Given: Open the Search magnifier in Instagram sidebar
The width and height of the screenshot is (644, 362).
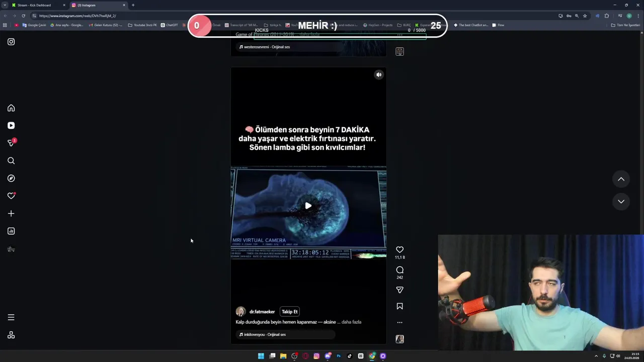Looking at the screenshot, I should point(11,161).
